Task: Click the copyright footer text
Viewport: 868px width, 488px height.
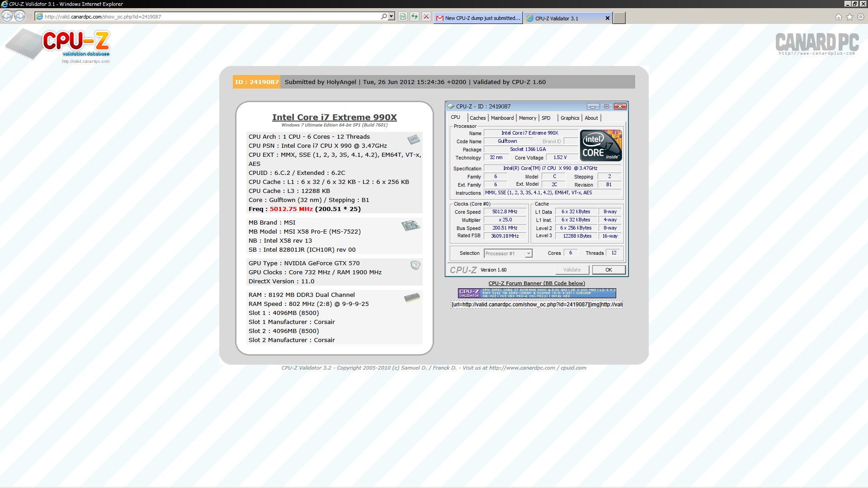Action: coord(434,368)
